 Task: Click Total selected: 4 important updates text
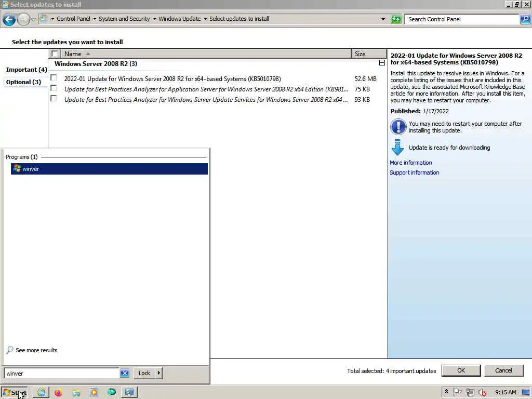click(x=392, y=371)
